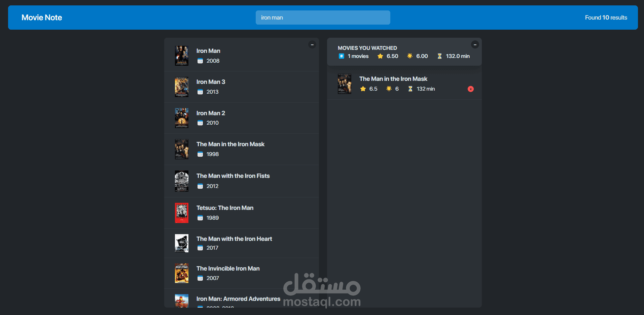
Task: Click the calendar icon next to 2008
Action: 200,61
